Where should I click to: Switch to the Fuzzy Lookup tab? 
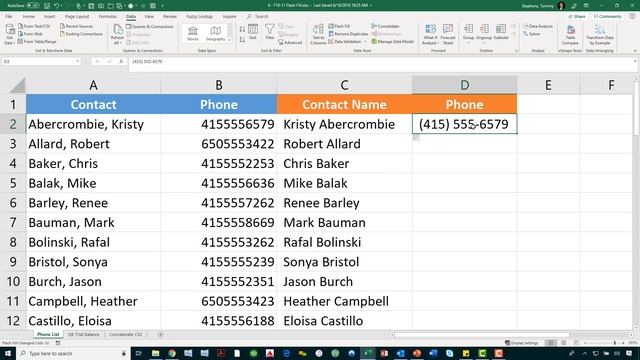point(199,17)
